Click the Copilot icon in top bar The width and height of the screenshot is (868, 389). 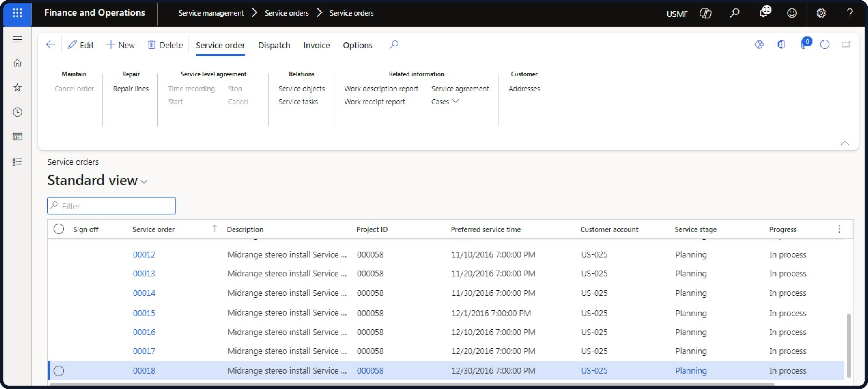[705, 13]
